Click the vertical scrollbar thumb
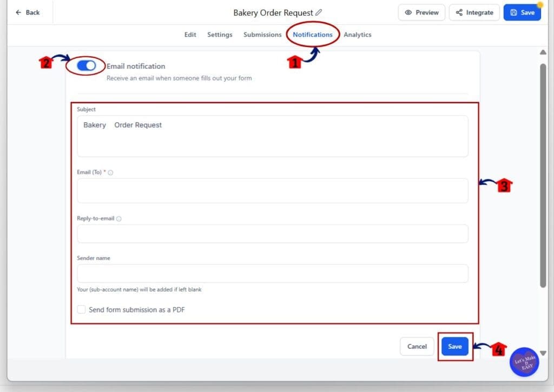This screenshot has width=554, height=392. pyautogui.click(x=543, y=176)
